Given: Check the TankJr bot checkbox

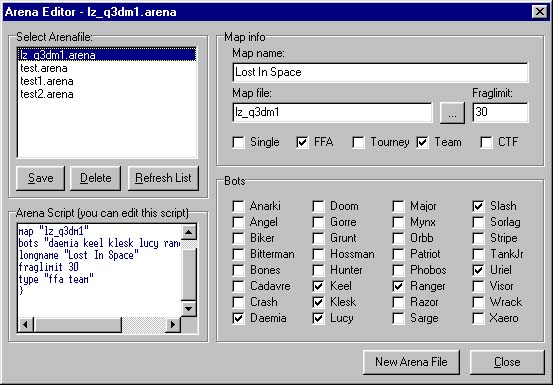Looking at the screenshot, I should tap(479, 254).
